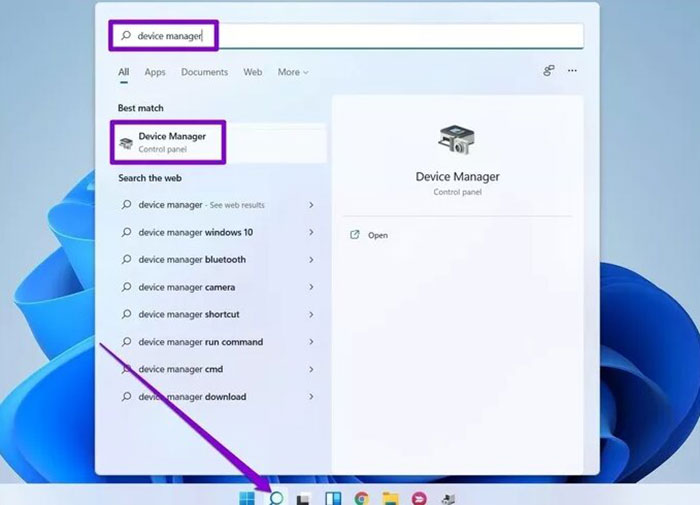Click the large Device Manager icon in preview pane

pyautogui.click(x=457, y=140)
